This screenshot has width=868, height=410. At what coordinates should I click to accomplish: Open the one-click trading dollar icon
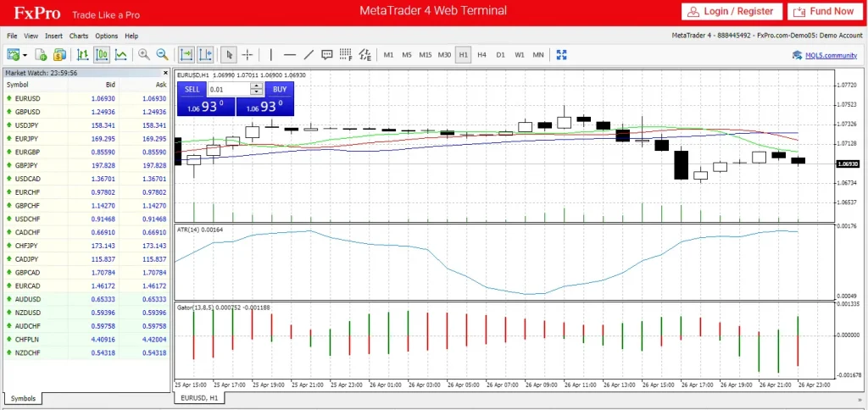tap(59, 55)
